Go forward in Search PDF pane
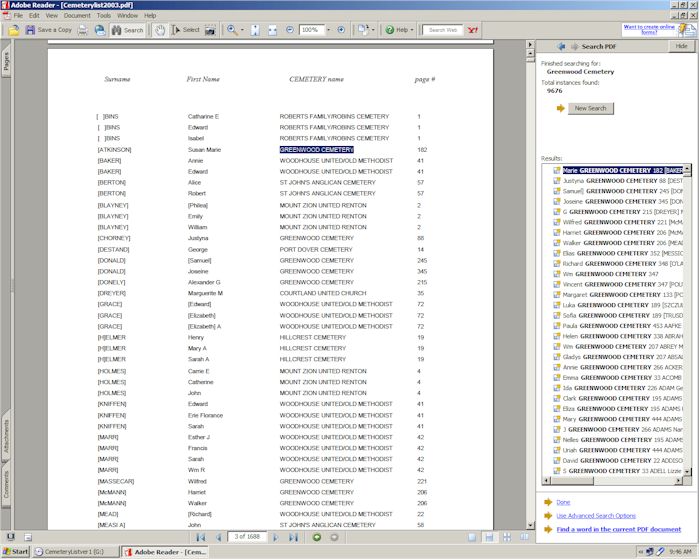Viewport: 700px width, 560px height. pyautogui.click(x=574, y=46)
